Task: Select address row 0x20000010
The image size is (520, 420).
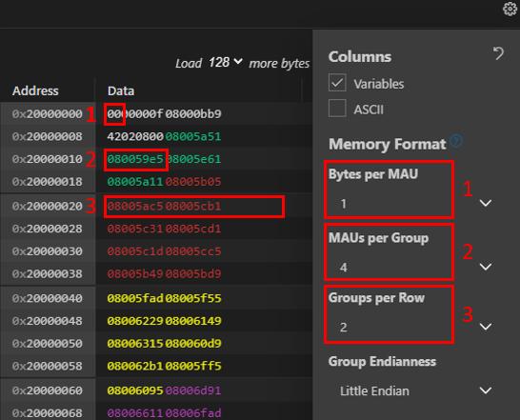Action: click(x=47, y=159)
